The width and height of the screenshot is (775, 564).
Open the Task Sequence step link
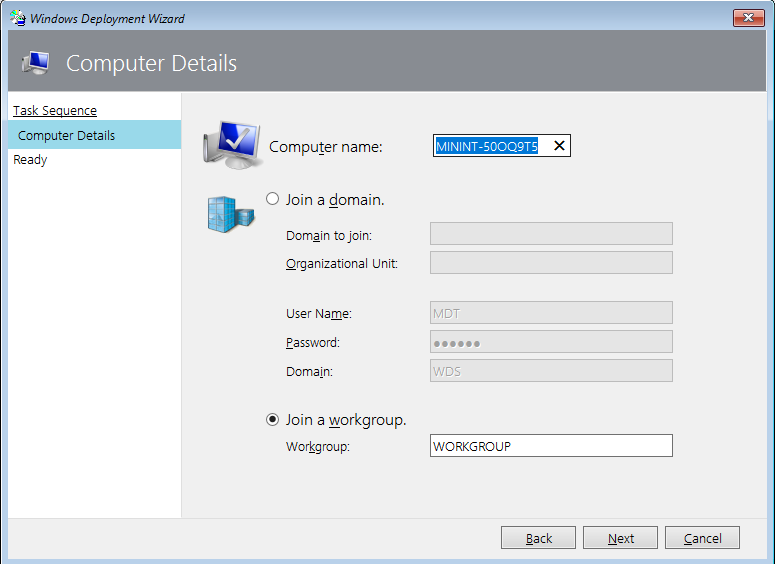coord(55,110)
